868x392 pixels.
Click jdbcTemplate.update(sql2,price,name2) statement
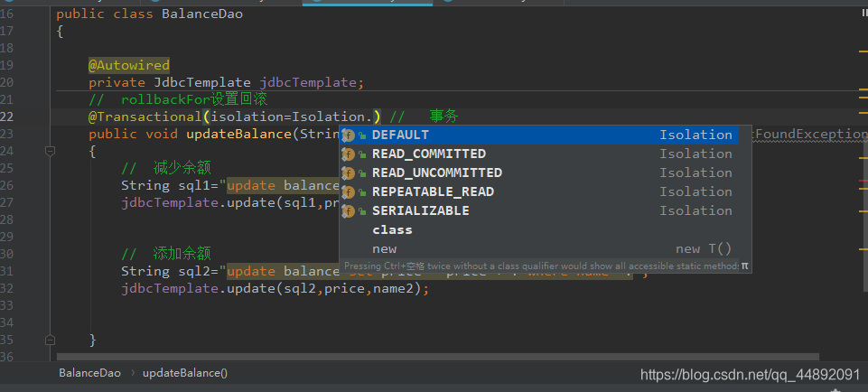pos(275,288)
